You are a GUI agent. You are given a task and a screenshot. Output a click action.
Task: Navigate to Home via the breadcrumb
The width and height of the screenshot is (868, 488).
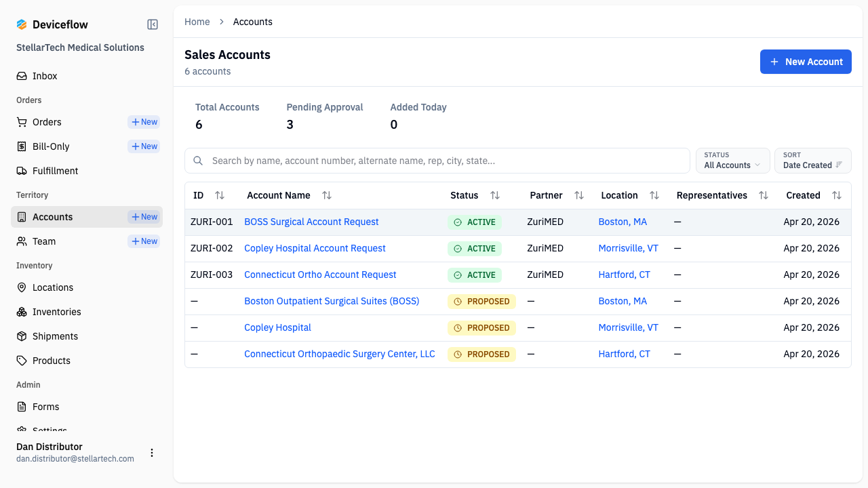197,22
